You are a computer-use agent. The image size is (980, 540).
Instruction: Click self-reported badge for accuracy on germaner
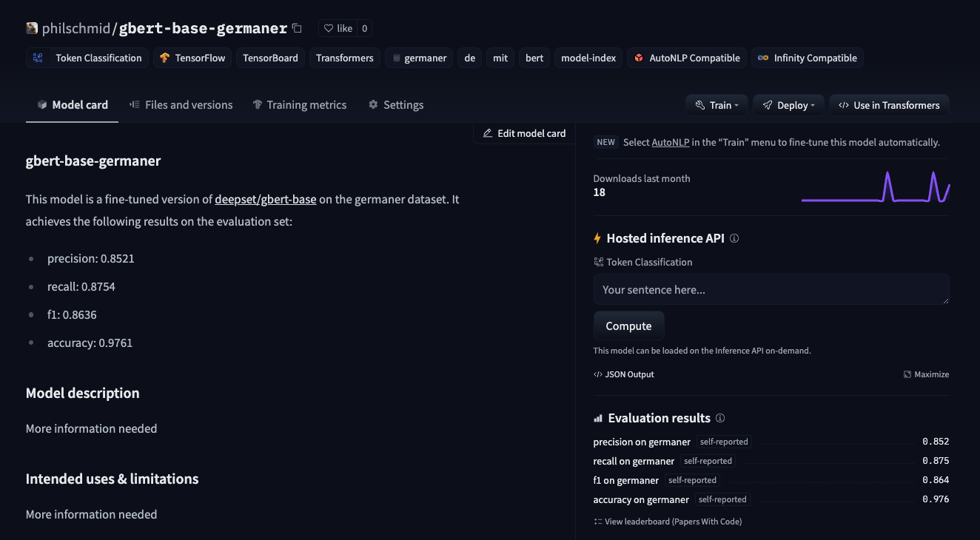[x=722, y=499]
